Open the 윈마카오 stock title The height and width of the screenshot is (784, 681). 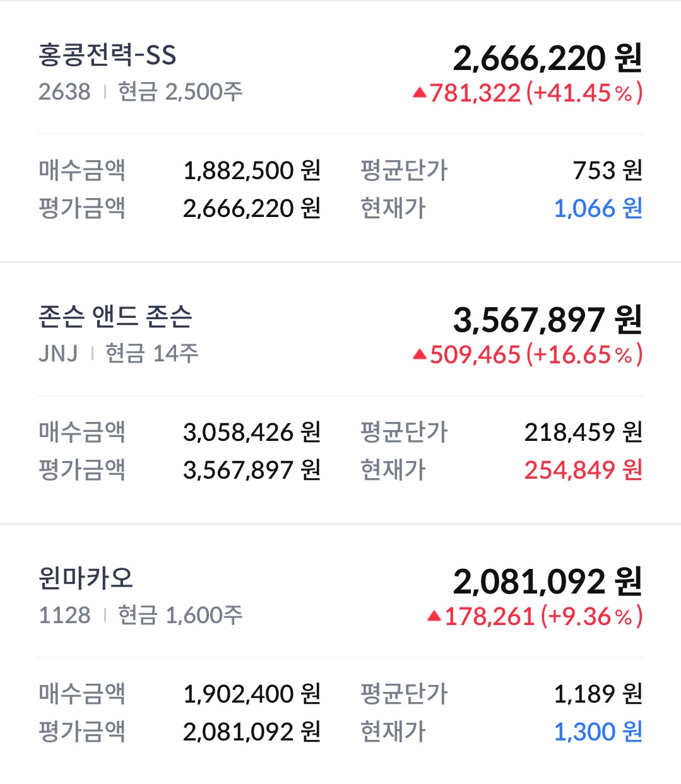[86, 578]
